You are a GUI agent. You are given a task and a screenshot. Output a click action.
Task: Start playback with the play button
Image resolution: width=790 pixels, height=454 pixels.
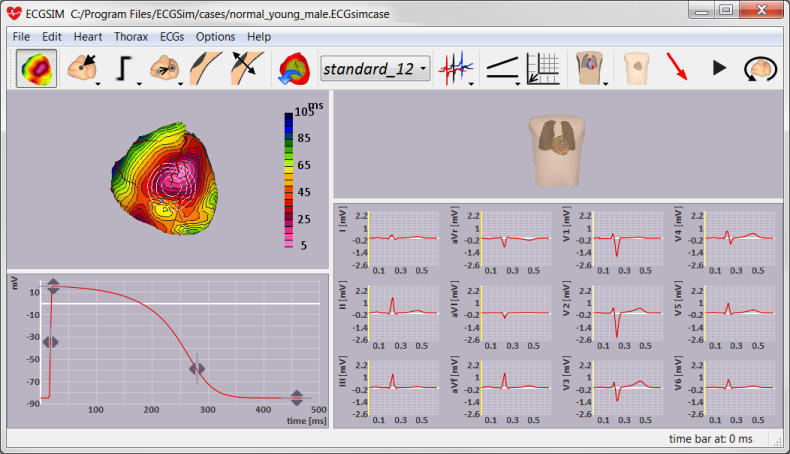coord(719,68)
